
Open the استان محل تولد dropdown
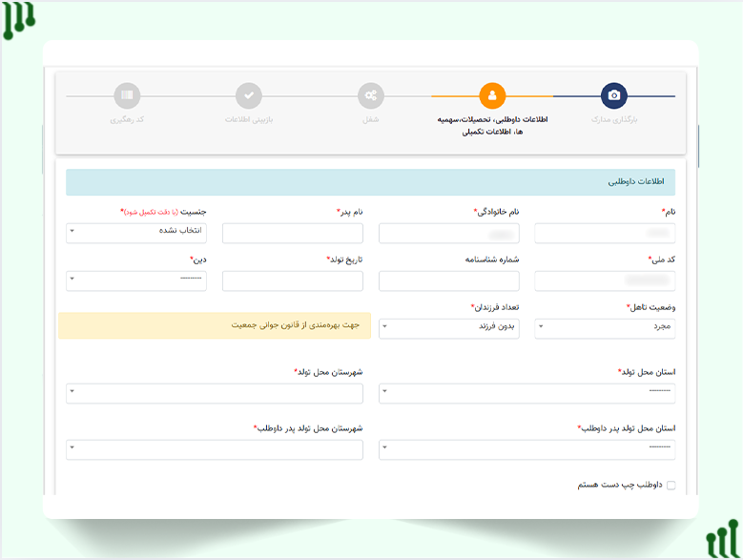526,394
